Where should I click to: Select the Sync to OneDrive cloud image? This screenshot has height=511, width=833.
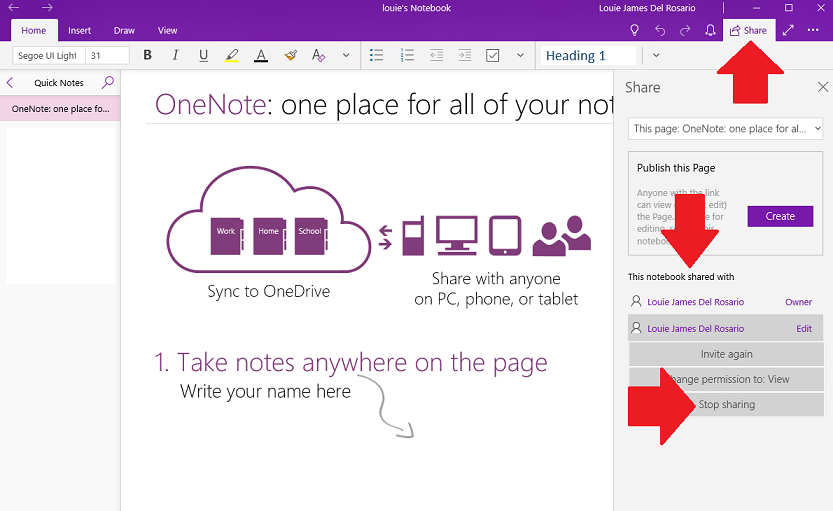pyautogui.click(x=269, y=220)
